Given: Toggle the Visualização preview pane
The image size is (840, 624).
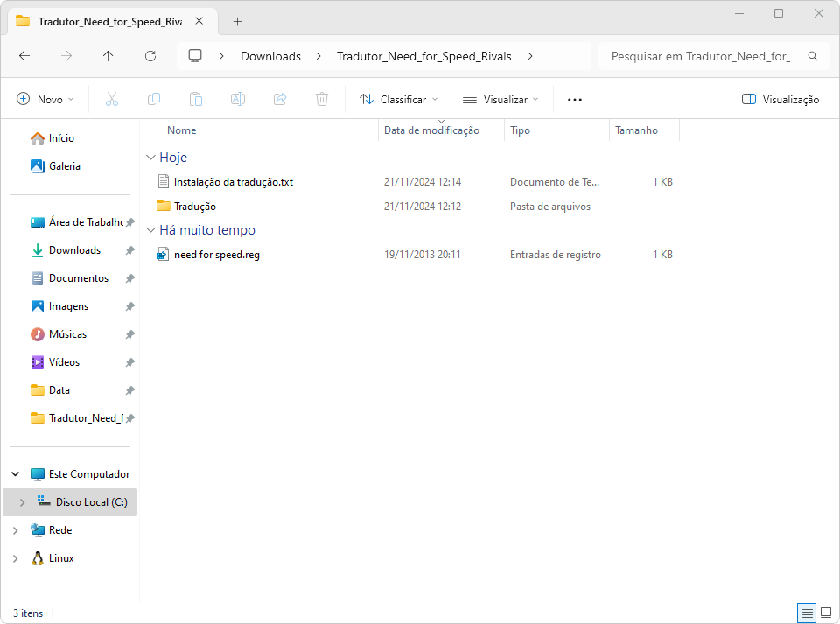Looking at the screenshot, I should (x=780, y=99).
